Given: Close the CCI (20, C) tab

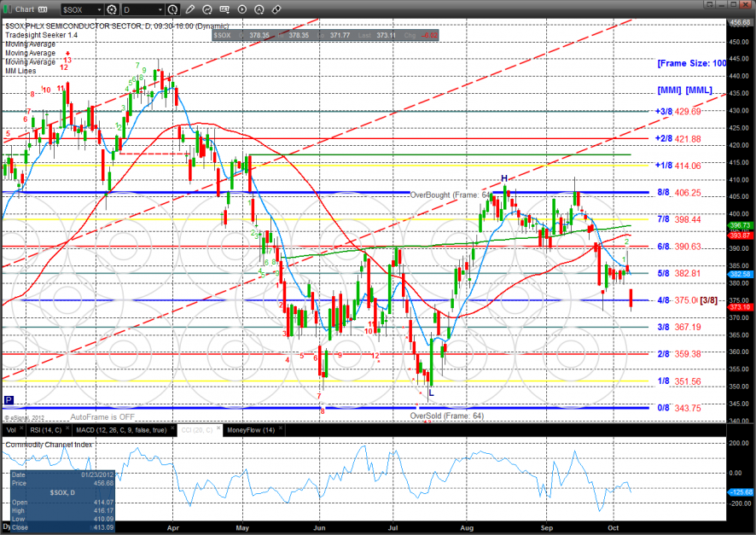Looking at the screenshot, I should click(x=218, y=428).
